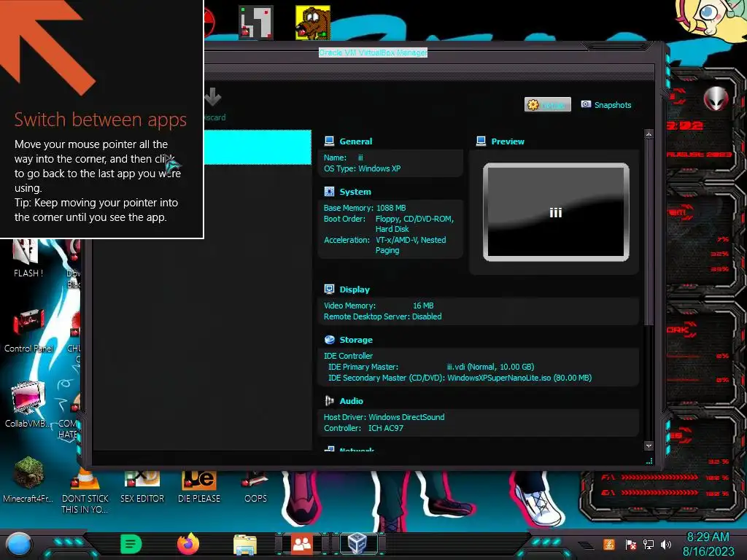Click the 'Floppy, CD/DVD-ROM, Hard Disk' boot order text
This screenshot has width=747, height=560.
(x=414, y=224)
